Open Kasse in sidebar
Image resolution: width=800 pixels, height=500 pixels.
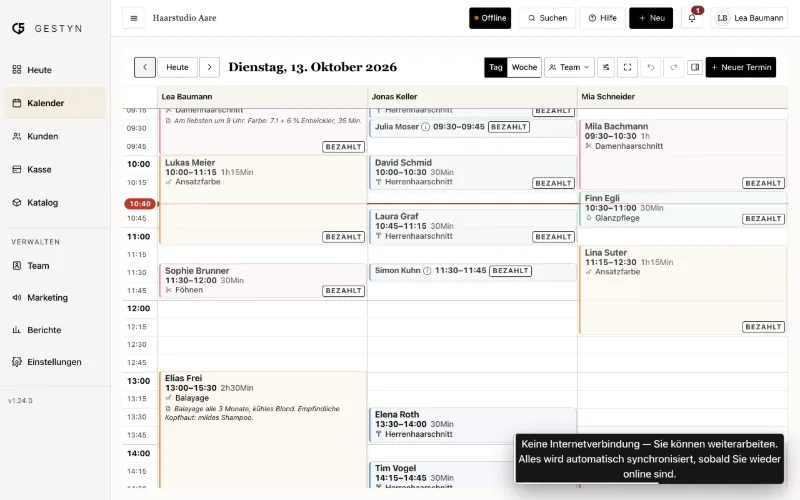pos(55,169)
